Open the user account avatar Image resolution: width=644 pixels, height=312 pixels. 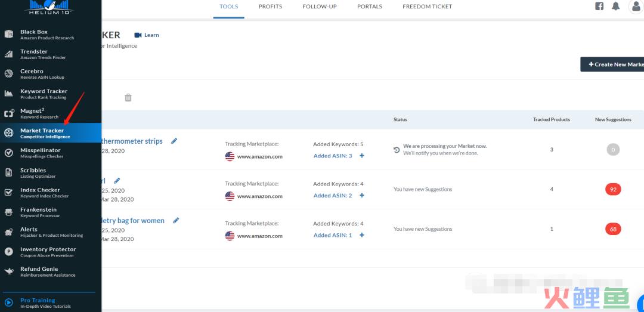pyautogui.click(x=636, y=6)
